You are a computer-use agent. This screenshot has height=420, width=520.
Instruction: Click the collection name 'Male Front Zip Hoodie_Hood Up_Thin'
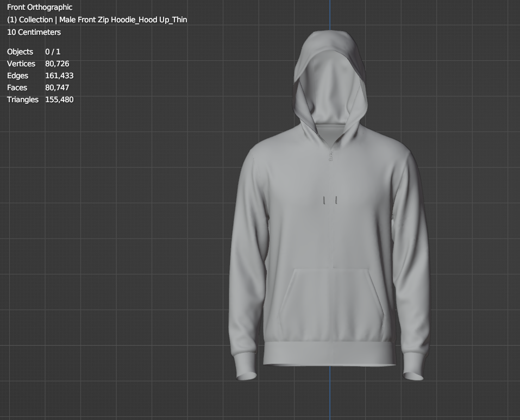123,20
